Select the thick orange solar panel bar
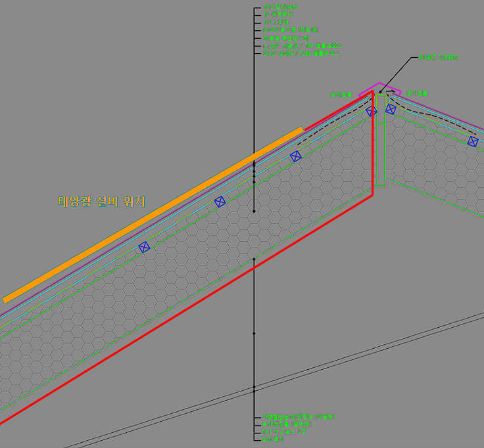 [153, 214]
